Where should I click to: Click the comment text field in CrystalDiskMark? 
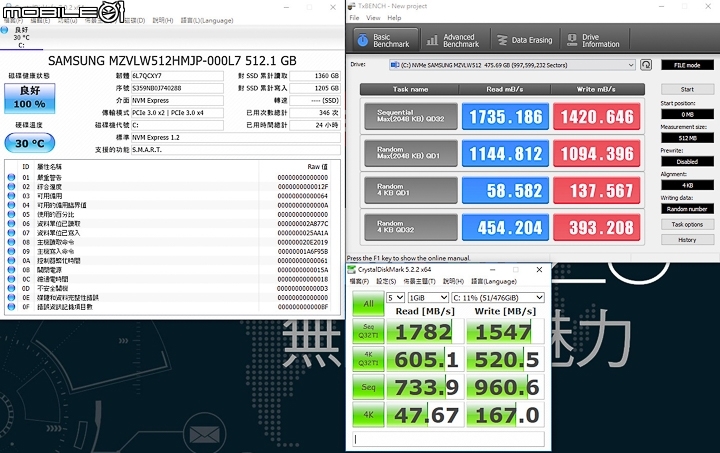click(x=449, y=439)
